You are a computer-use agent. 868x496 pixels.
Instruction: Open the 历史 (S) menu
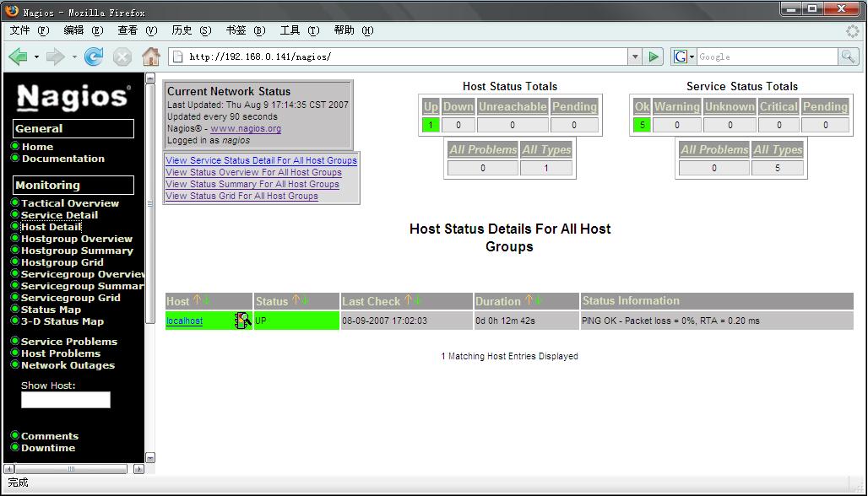[x=192, y=30]
